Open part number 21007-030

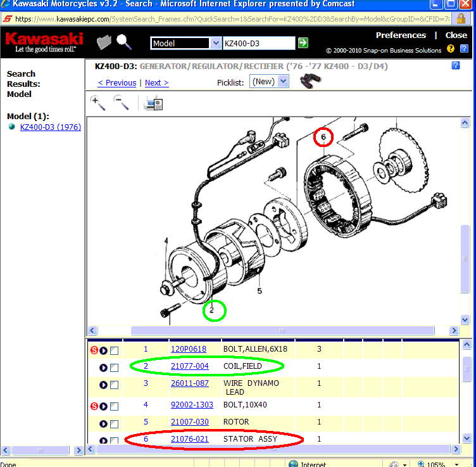190,422
